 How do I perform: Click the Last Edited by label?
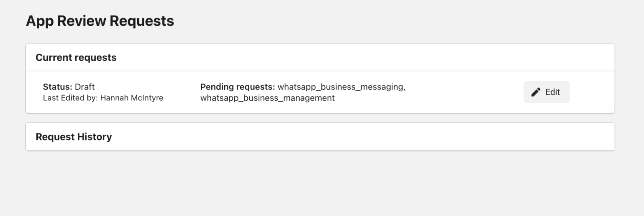tap(70, 98)
